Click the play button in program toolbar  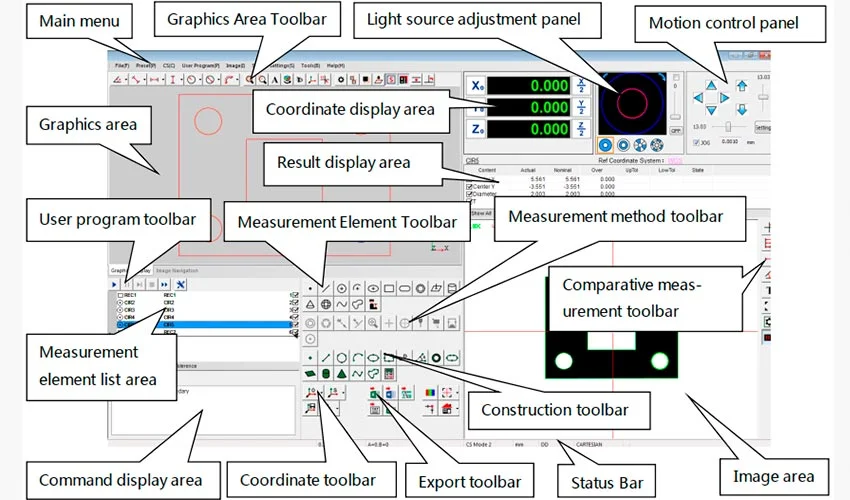tap(115, 285)
